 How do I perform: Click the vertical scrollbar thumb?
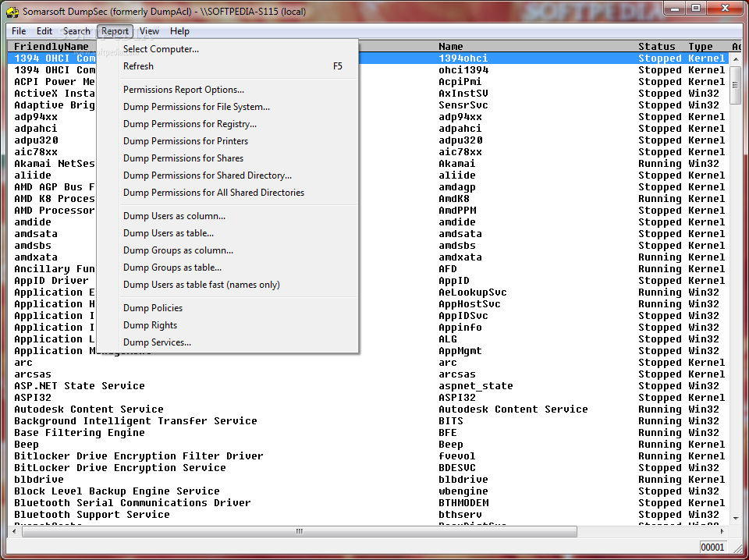pos(735,85)
